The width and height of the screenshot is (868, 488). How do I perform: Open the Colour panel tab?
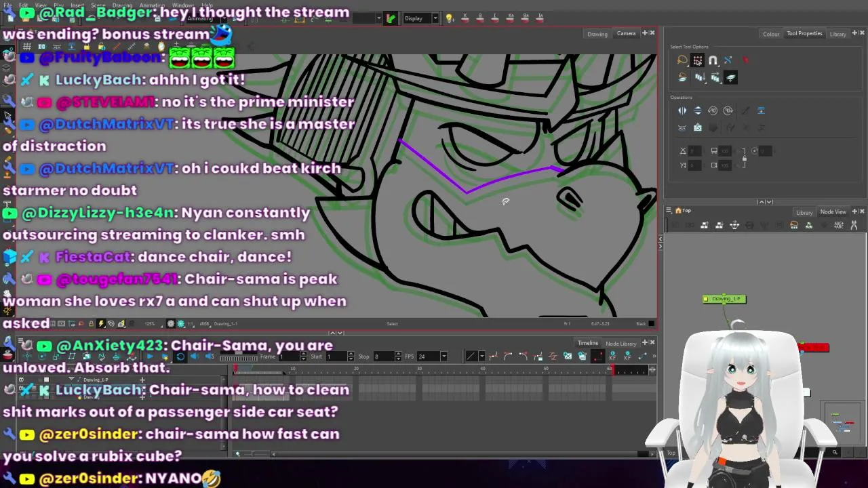[x=771, y=34]
